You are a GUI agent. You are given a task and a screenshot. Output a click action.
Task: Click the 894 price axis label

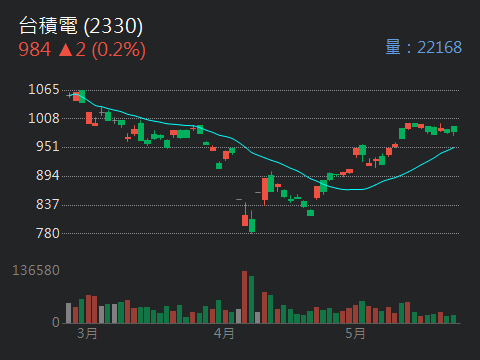tap(48, 175)
